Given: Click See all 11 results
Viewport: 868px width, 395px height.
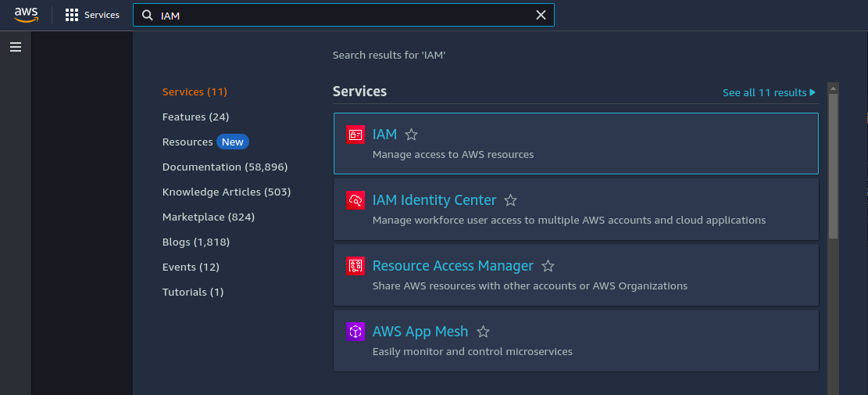Looking at the screenshot, I should pos(769,92).
